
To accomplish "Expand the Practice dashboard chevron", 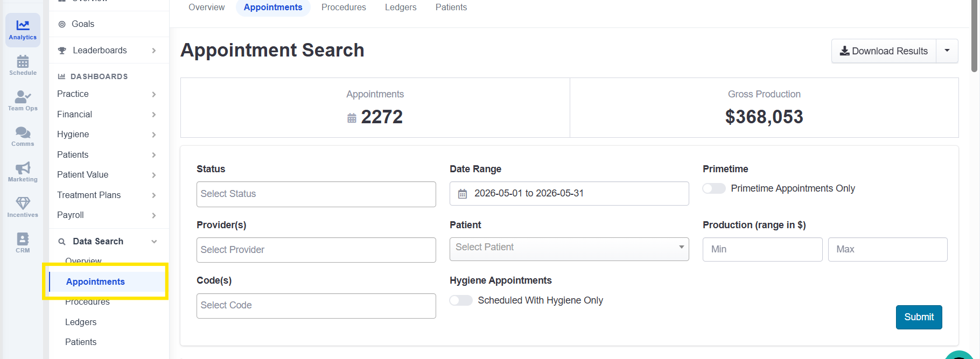I will [154, 94].
